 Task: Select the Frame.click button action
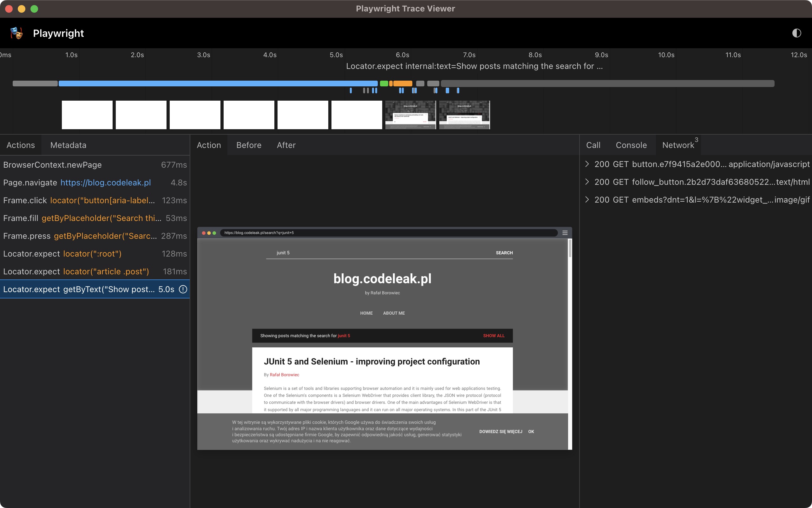tap(95, 200)
